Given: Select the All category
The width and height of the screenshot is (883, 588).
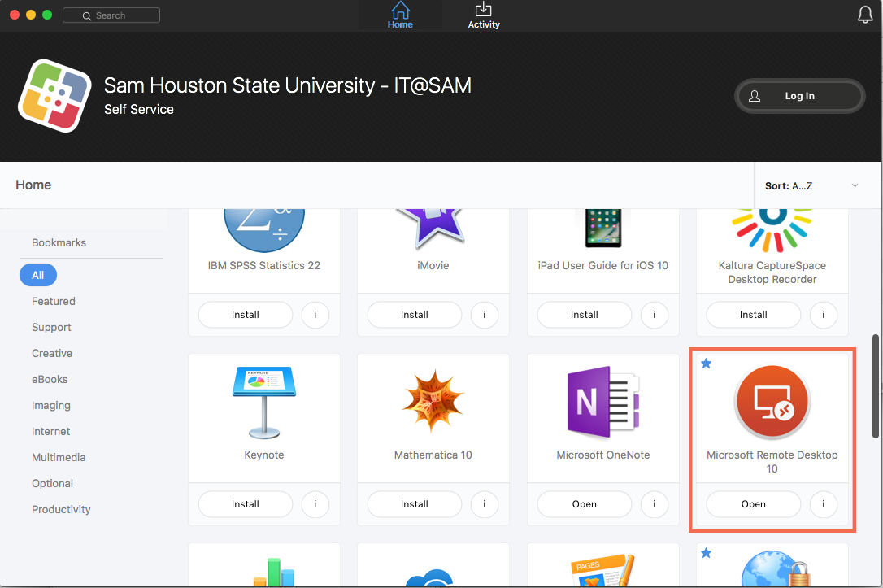Looking at the screenshot, I should pyautogui.click(x=37, y=275).
